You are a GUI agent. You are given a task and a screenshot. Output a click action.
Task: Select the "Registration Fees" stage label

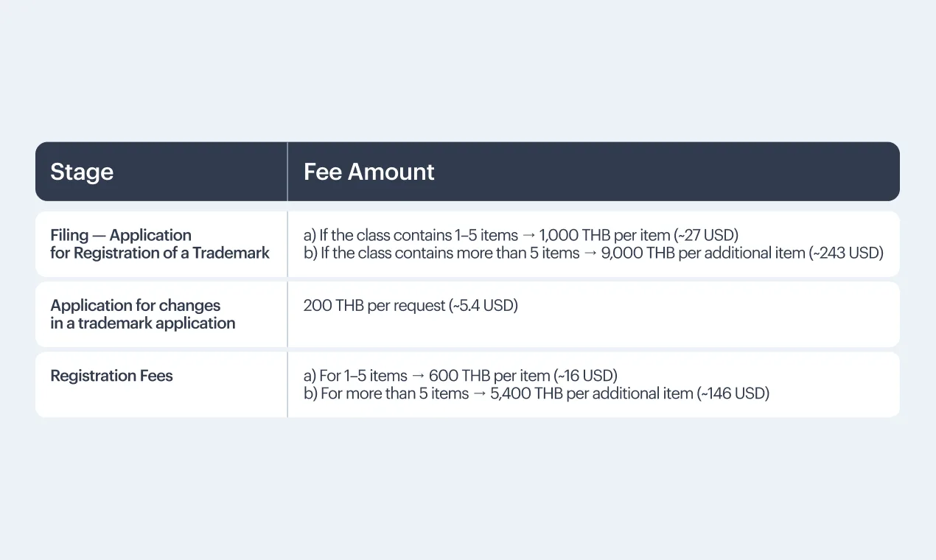pyautogui.click(x=111, y=376)
